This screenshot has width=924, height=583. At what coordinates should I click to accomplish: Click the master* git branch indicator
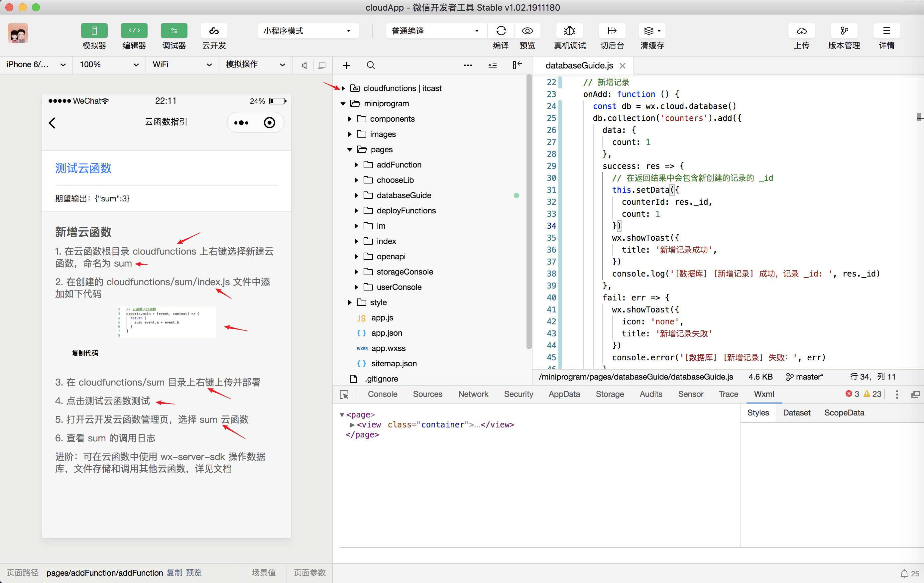804,377
